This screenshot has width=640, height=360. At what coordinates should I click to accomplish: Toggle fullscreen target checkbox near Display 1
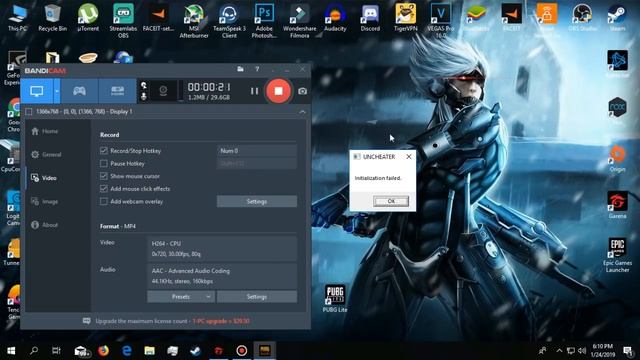coord(29,111)
